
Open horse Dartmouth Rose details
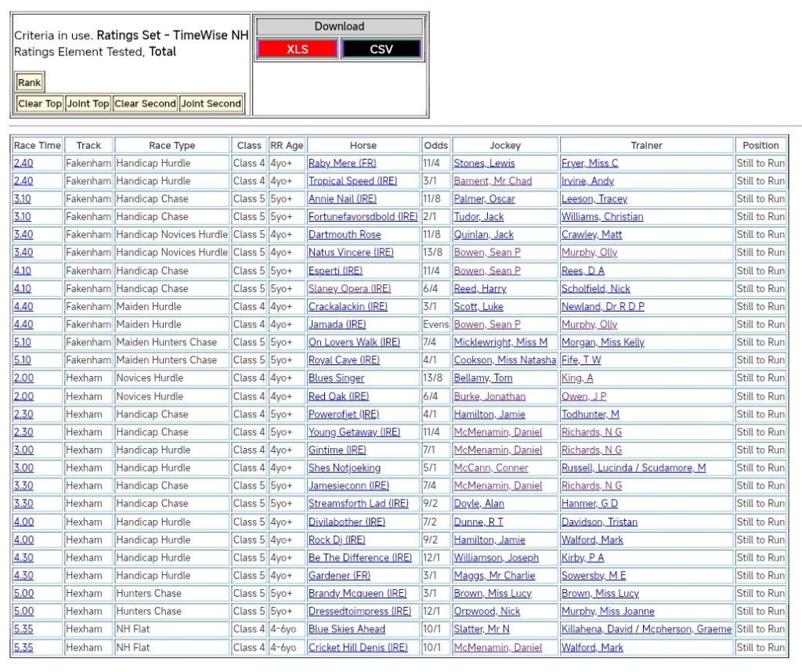pos(345,234)
